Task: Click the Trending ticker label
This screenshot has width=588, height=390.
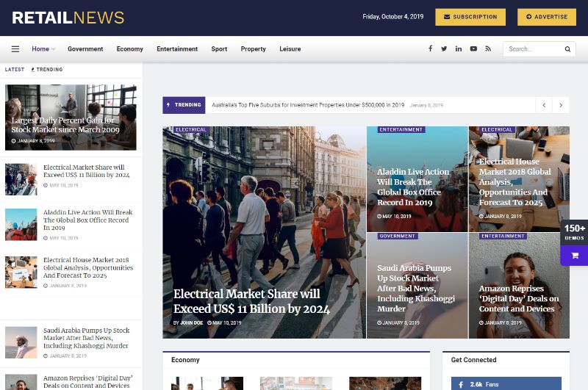Action: pos(184,105)
